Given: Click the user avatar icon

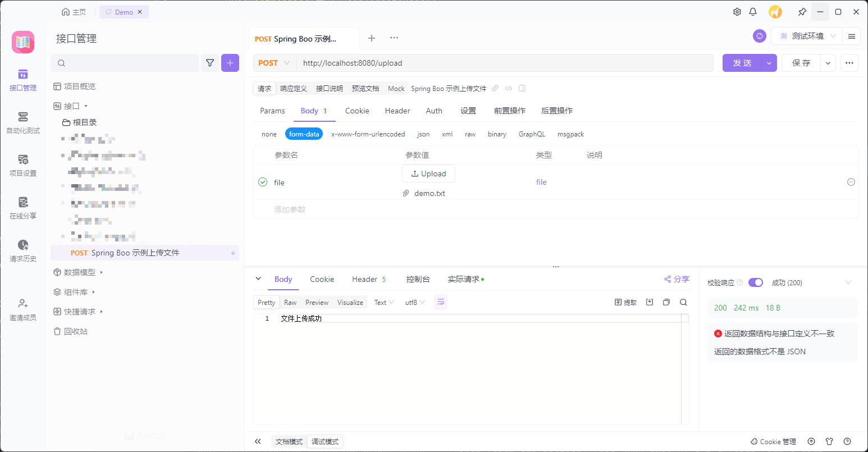Looking at the screenshot, I should [775, 12].
